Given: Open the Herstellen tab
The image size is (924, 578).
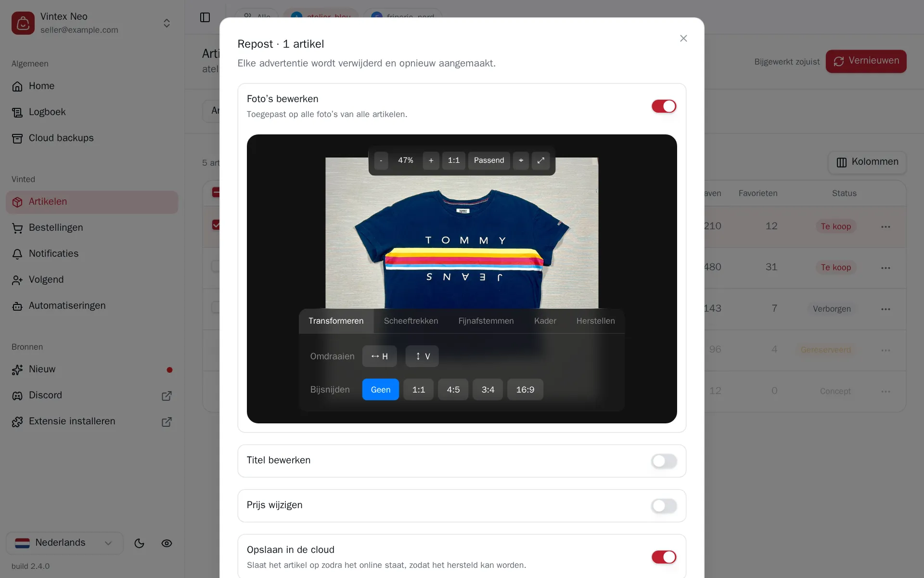Looking at the screenshot, I should click(596, 321).
